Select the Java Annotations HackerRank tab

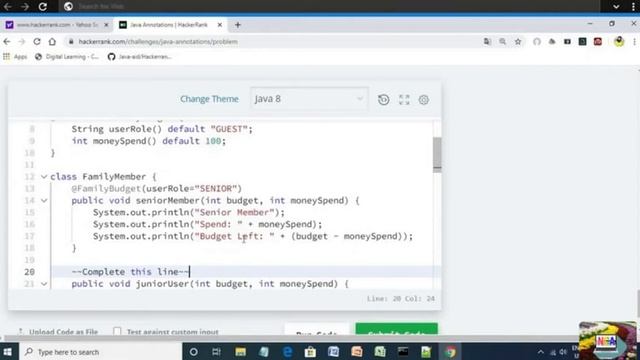click(x=169, y=25)
